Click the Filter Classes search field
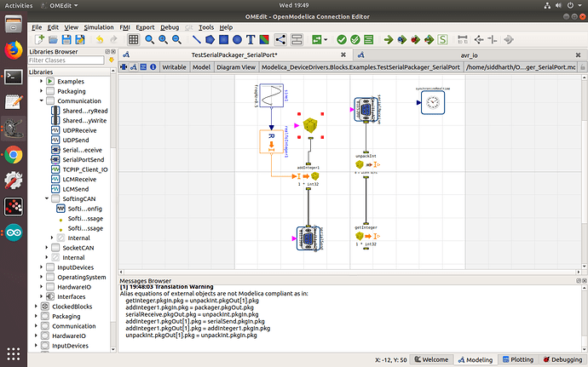588x367 pixels. (x=65, y=60)
